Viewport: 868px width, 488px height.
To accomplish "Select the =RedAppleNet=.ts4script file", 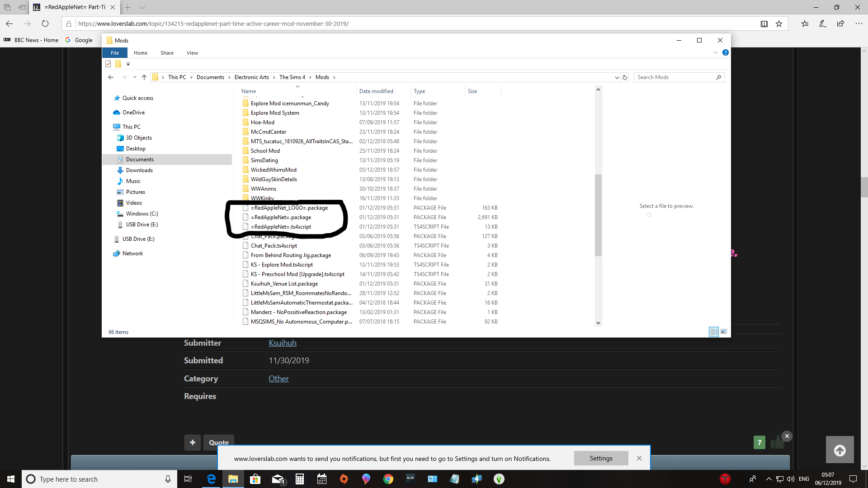I will [x=281, y=227].
